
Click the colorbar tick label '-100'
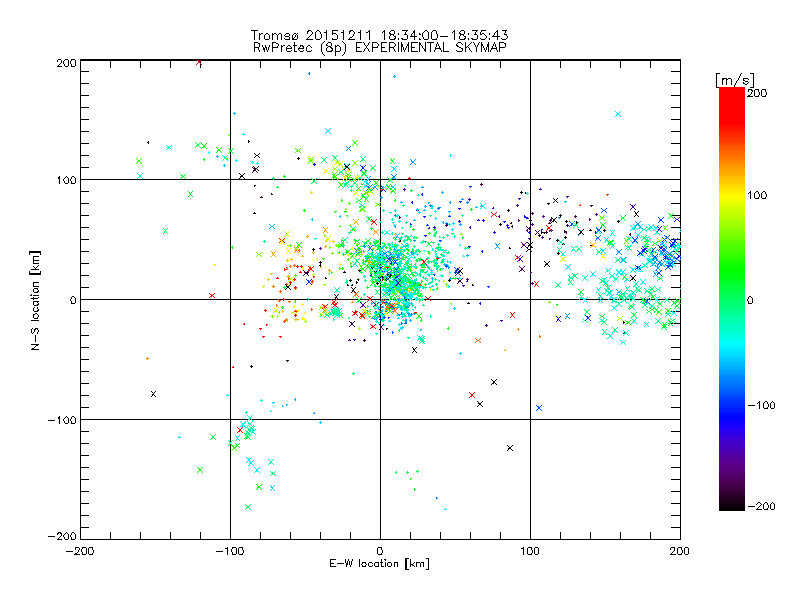[x=761, y=405]
